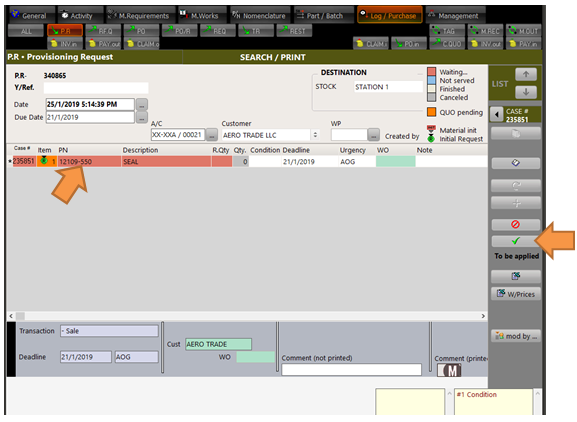The width and height of the screenshot is (577, 422).
Task: Click the mod by button
Action: click(516, 336)
